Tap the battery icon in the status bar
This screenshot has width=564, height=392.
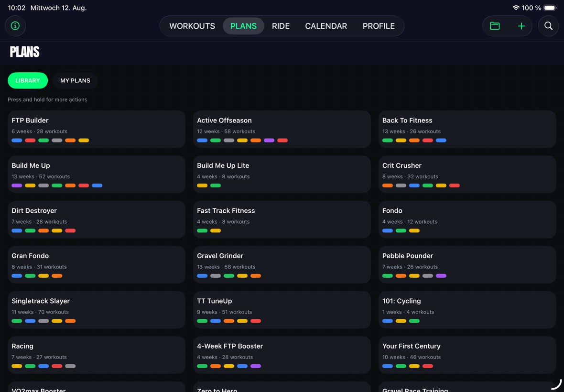coord(550,8)
